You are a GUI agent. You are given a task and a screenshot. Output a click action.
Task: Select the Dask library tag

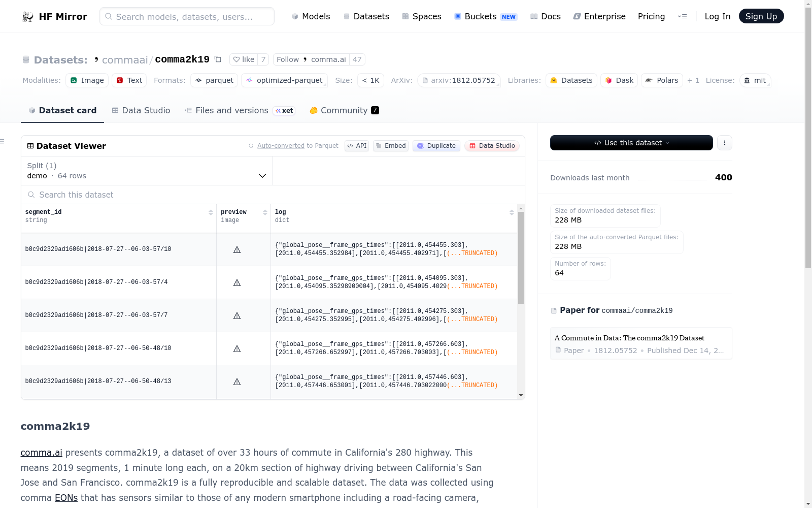click(619, 80)
